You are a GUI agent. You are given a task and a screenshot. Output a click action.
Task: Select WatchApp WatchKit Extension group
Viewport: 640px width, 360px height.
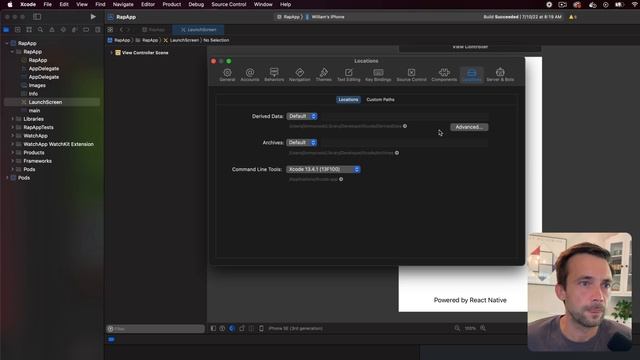click(58, 144)
